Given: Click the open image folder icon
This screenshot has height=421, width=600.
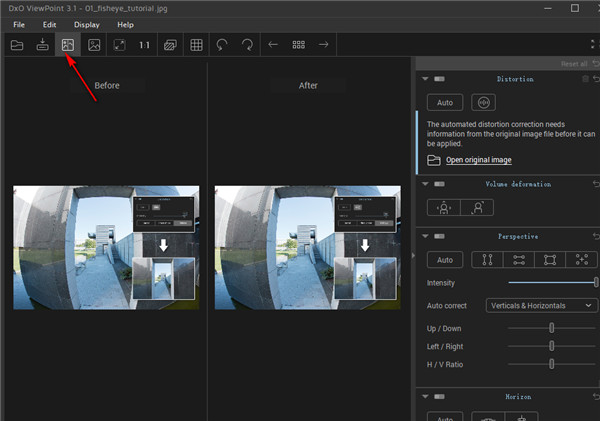Looking at the screenshot, I should tap(16, 45).
